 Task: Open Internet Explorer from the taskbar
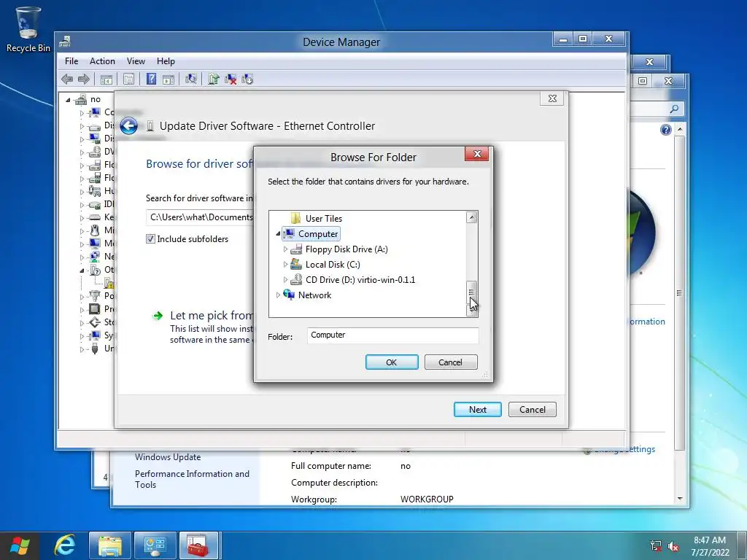(x=65, y=545)
